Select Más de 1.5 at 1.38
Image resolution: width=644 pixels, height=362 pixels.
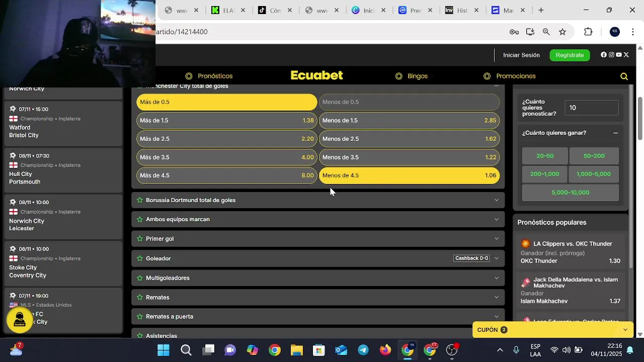point(227,121)
